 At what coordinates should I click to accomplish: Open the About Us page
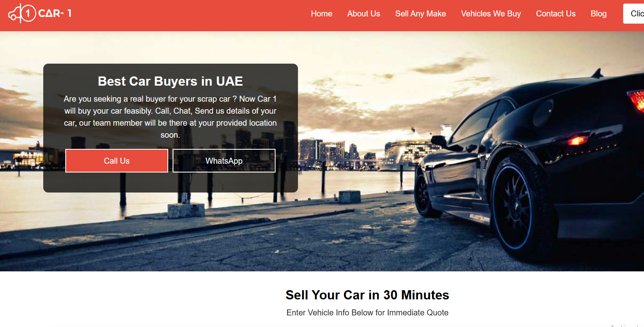point(364,14)
